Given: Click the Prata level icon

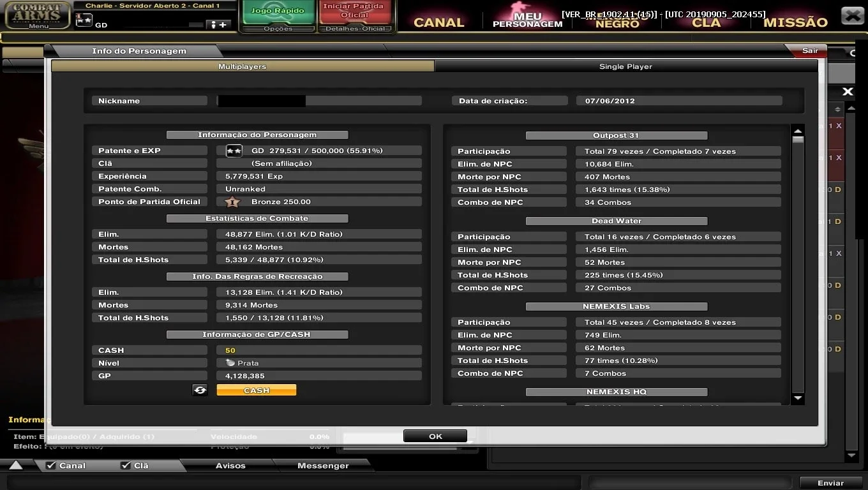Looking at the screenshot, I should click(230, 362).
